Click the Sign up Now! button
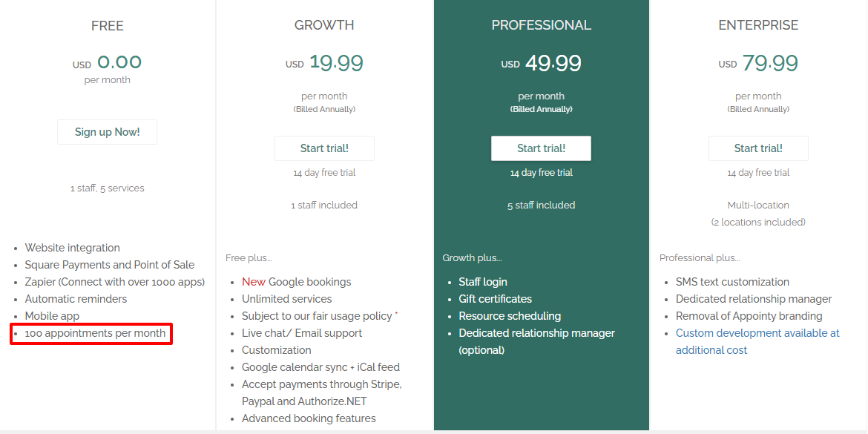Viewport: 868px width, 434px height. 107,132
